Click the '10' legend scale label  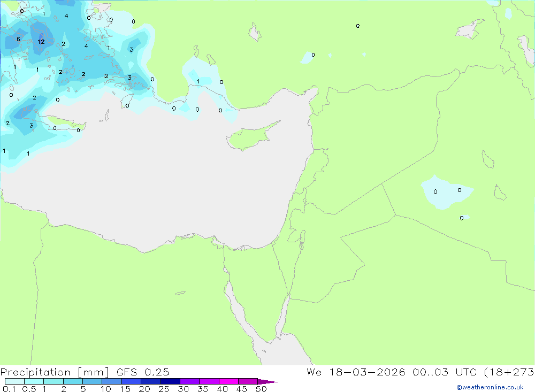[x=106, y=389]
